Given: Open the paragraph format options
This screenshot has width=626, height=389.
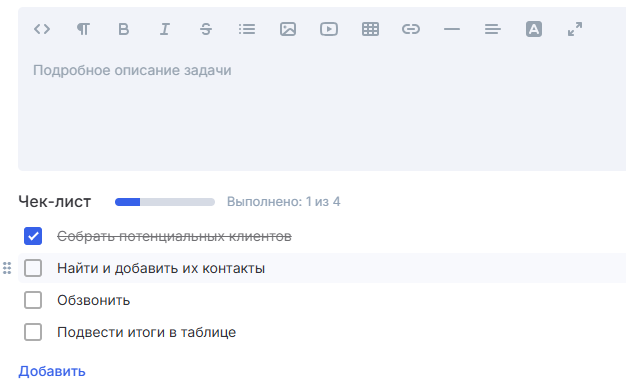Looking at the screenshot, I should pyautogui.click(x=83, y=29).
